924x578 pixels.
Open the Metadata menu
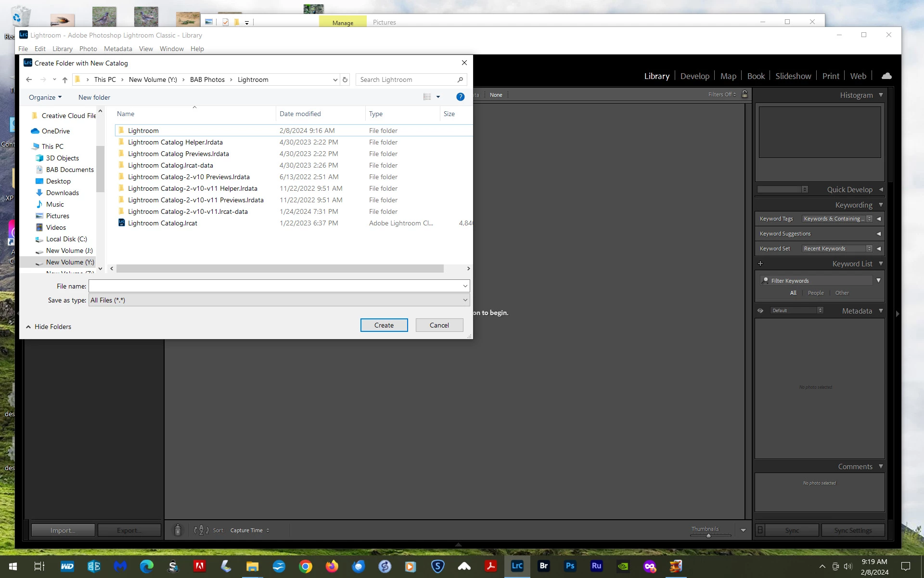[117, 49]
